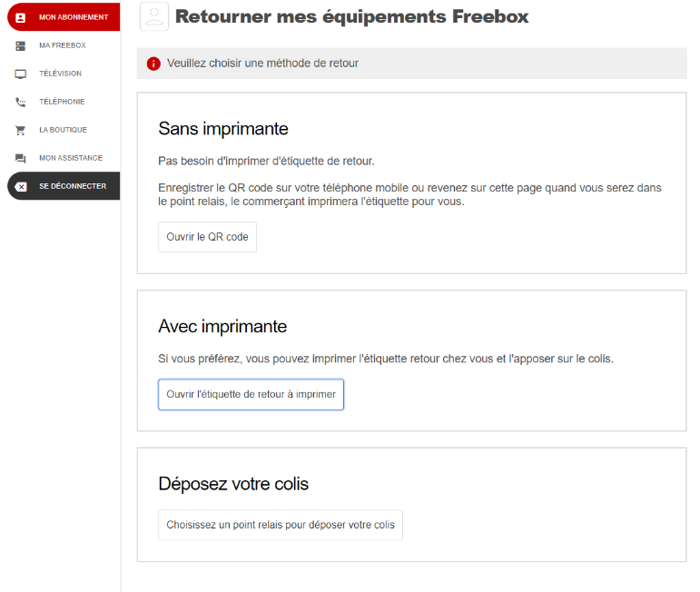This screenshot has height=592, width=700.
Task: Open Mon Abonnement menu
Action: (x=64, y=17)
